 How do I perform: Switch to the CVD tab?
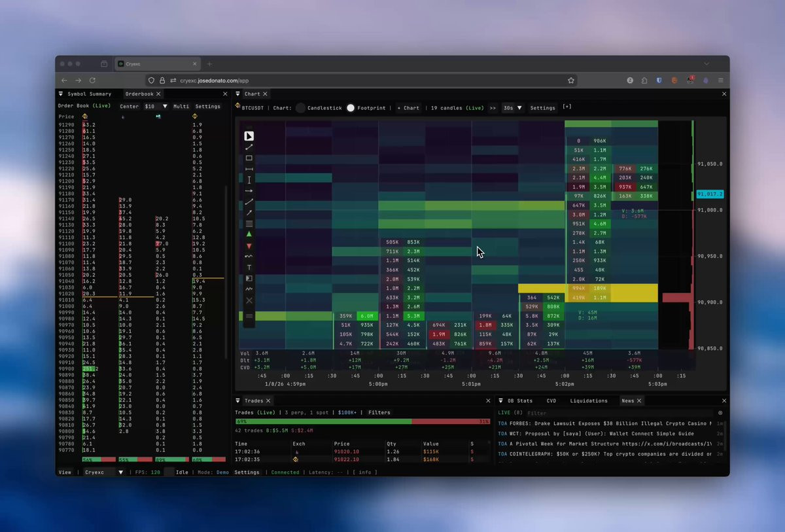coord(551,400)
